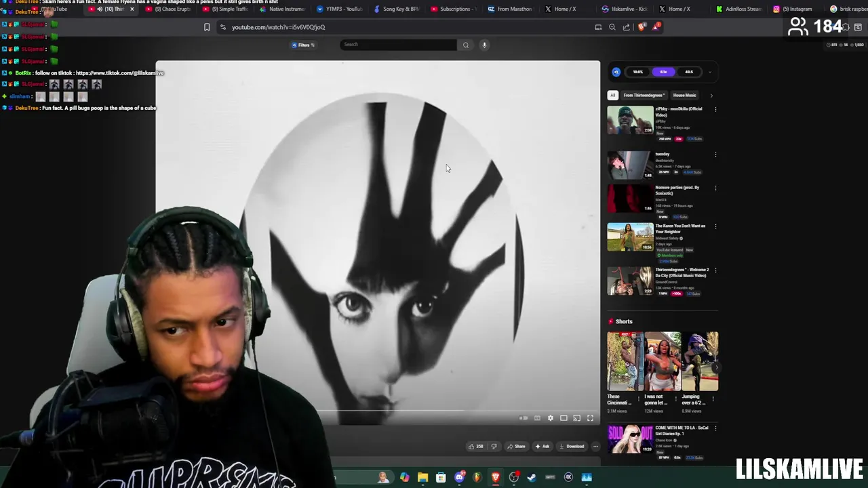Open options for ziPbby moo0killa video

[715, 109]
